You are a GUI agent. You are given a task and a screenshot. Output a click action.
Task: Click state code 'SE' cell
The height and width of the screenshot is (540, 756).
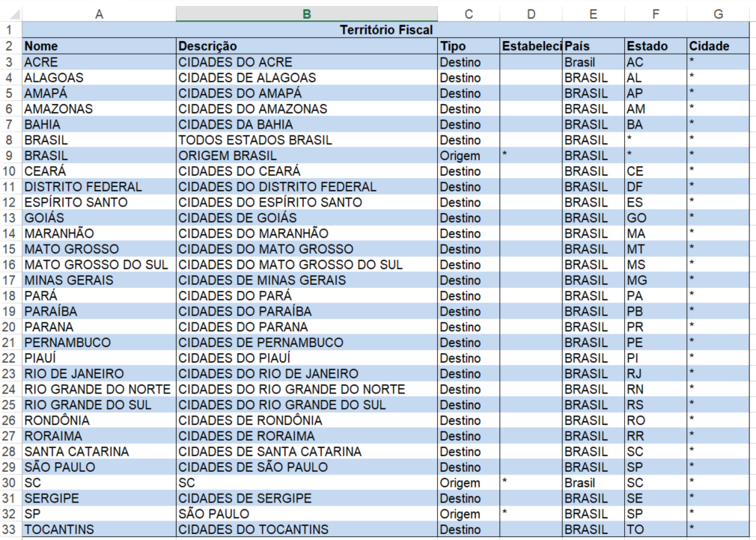[x=655, y=498]
